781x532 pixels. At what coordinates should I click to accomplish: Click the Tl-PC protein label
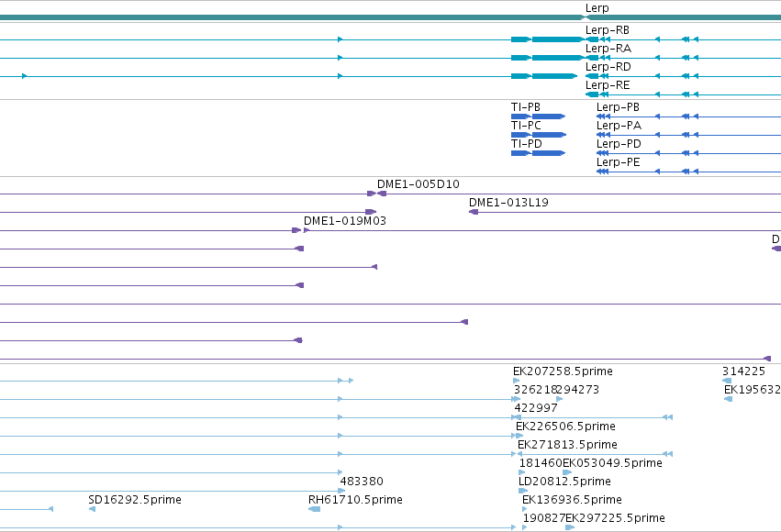526,126
